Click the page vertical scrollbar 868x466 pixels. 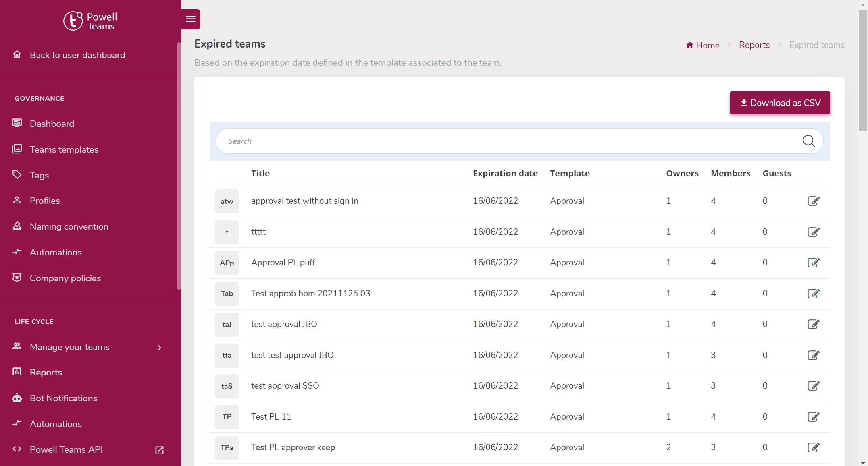(x=863, y=71)
